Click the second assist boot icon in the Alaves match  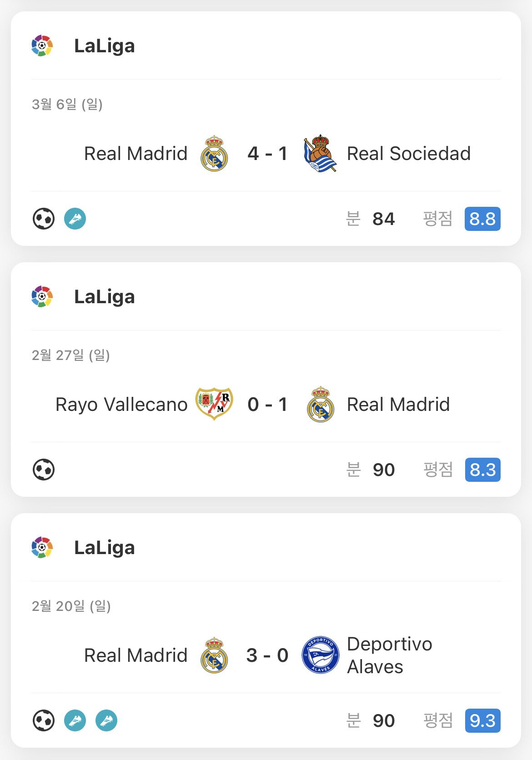106,720
